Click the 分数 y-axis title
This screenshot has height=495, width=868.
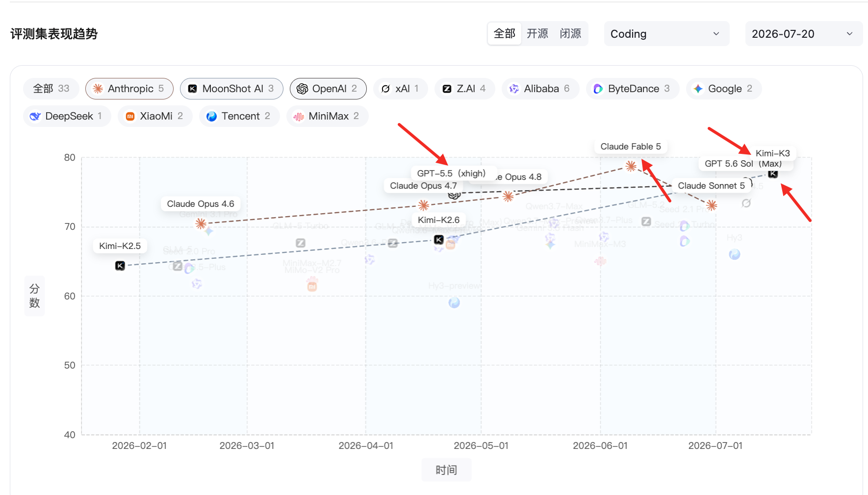click(x=34, y=296)
